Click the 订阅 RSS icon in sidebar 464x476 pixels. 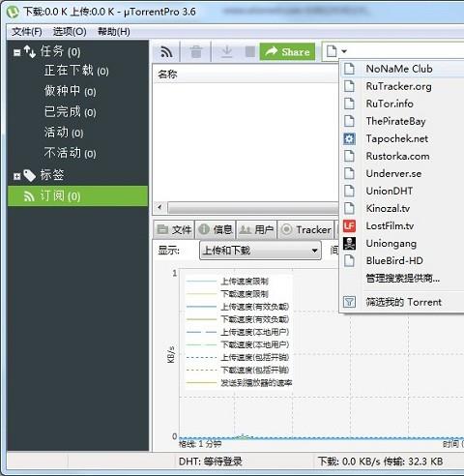point(29,195)
